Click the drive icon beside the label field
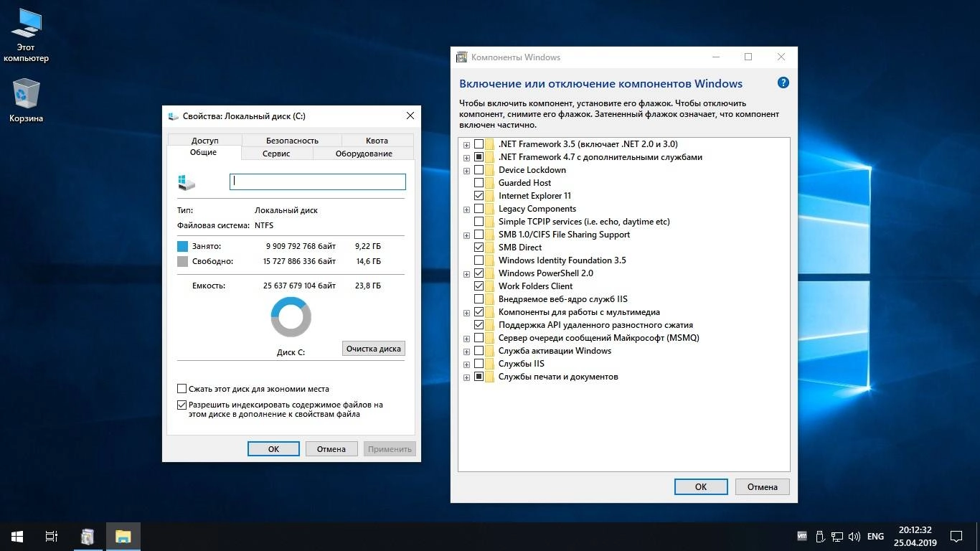 tap(187, 182)
